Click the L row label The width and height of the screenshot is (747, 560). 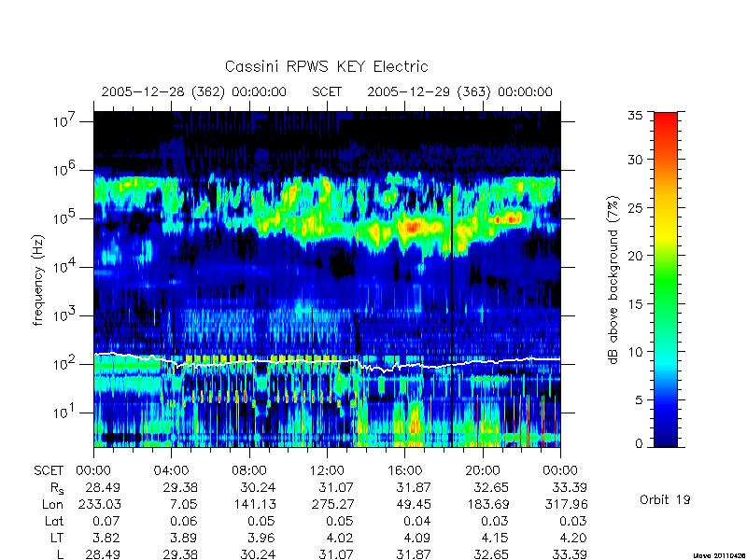click(61, 554)
